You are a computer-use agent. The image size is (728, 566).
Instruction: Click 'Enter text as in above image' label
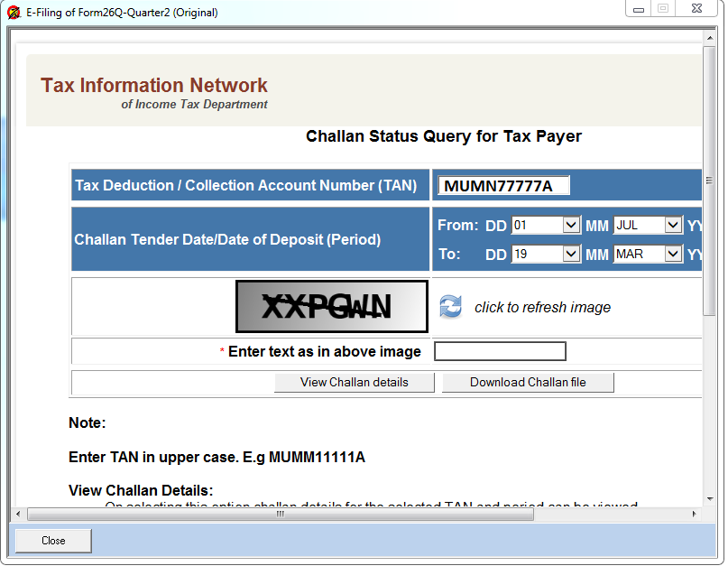[x=325, y=352]
